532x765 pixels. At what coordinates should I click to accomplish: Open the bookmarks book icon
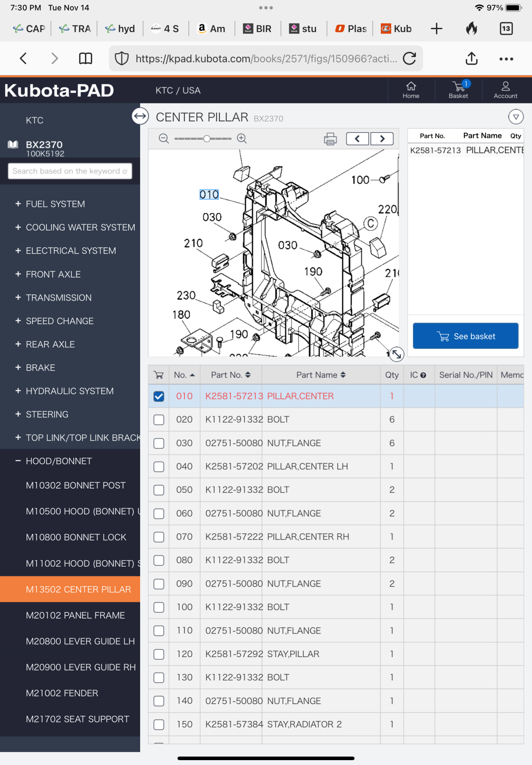86,58
